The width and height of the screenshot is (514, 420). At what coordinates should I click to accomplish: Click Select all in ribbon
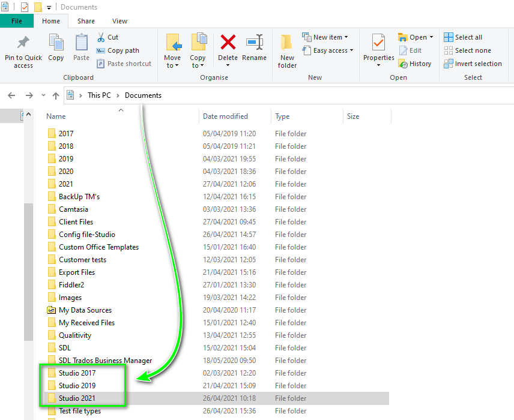pyautogui.click(x=463, y=37)
